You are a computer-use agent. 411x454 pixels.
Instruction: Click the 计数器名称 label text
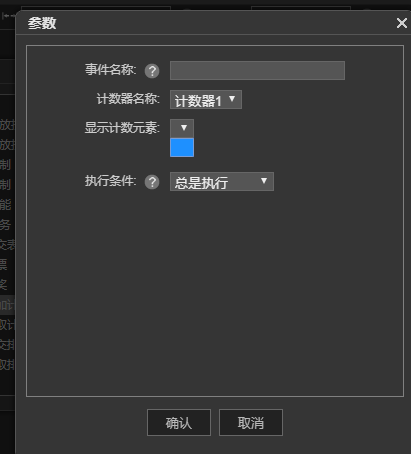[x=128, y=99]
